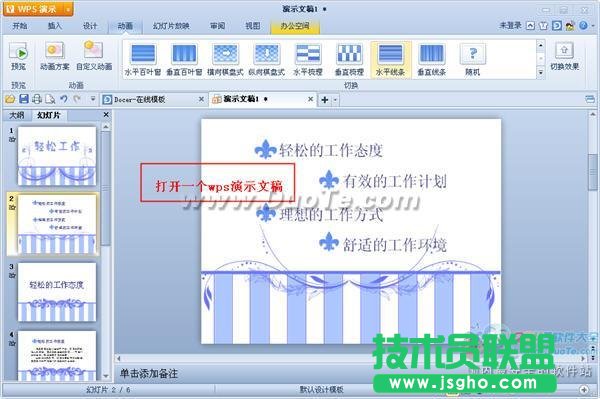Select slide 1 thumbnail 轻松工作
The image size is (600, 399).
pyautogui.click(x=57, y=156)
